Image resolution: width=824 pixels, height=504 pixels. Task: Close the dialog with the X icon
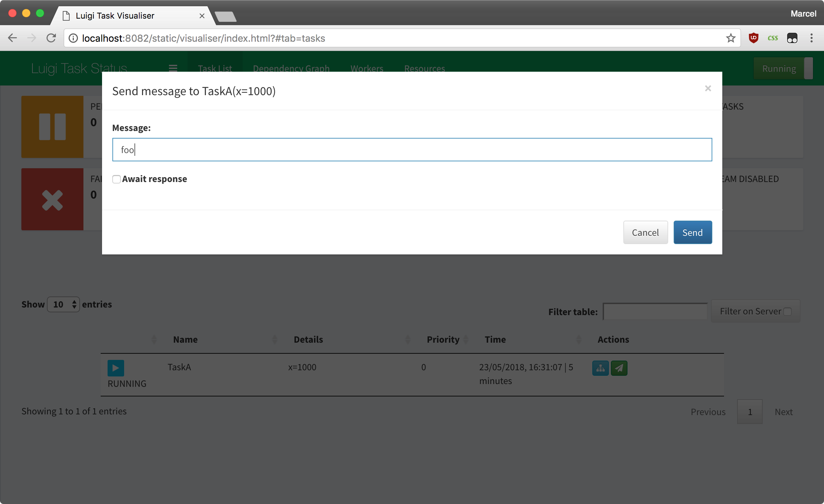point(708,89)
